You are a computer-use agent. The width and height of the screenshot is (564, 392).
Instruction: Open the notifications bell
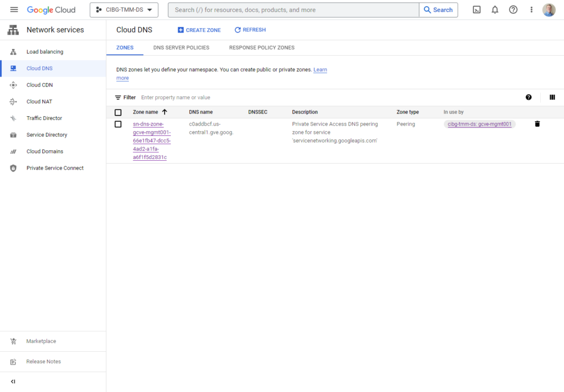(495, 10)
